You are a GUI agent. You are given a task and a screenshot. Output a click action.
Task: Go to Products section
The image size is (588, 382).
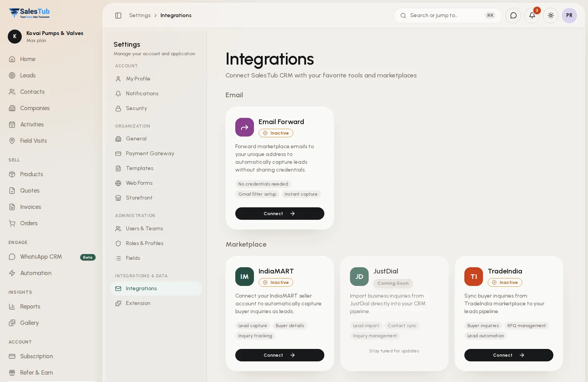[51, 174]
